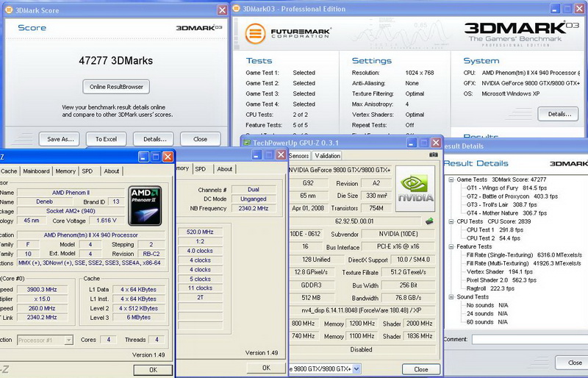Open system Details in 3DMark03 window
This screenshot has height=378, width=588.
click(x=558, y=114)
